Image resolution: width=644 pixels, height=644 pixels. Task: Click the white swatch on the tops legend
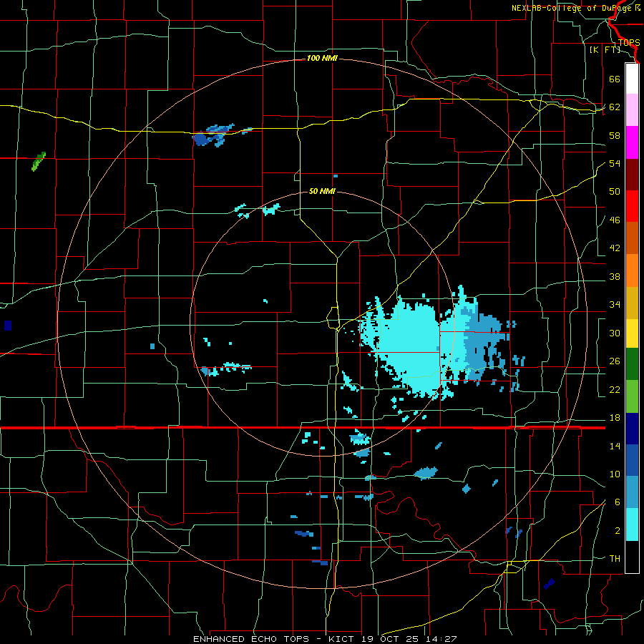(x=632, y=79)
